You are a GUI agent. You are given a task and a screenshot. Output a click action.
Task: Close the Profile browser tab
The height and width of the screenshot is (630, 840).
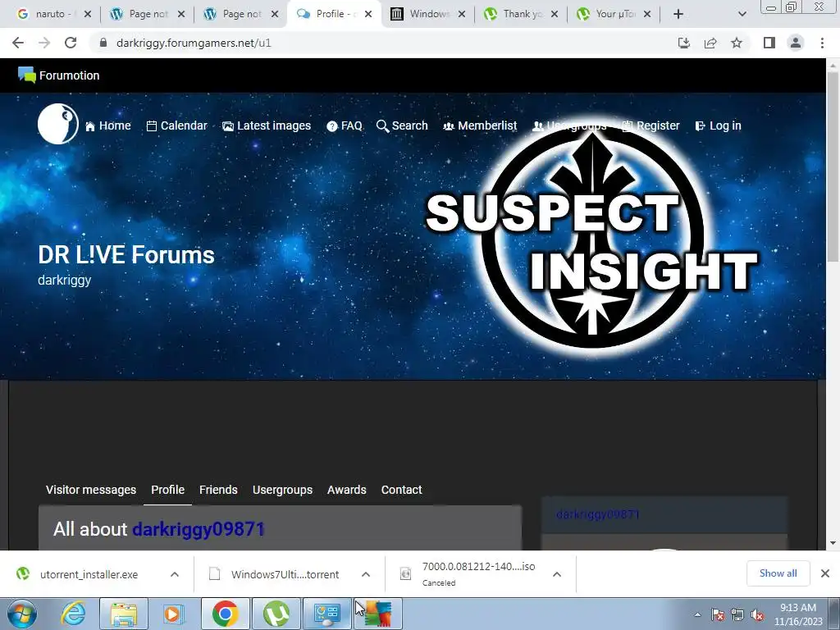[368, 15]
